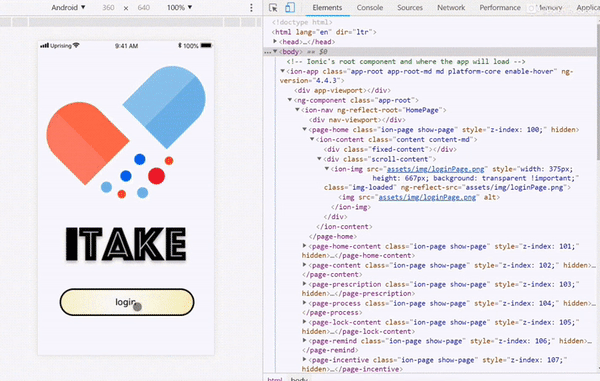Viewport: 600px width, 381px height.
Task: Click the pill capsule logo image
Action: pos(126,132)
